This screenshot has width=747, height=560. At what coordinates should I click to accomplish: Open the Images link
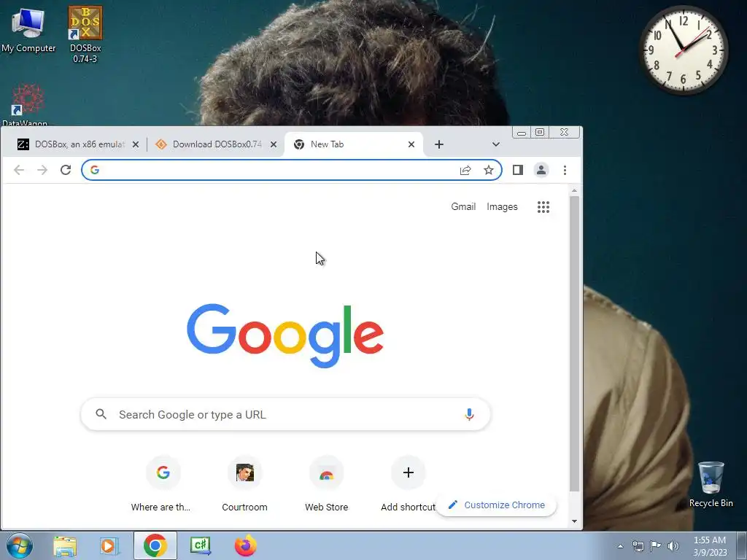coord(502,206)
